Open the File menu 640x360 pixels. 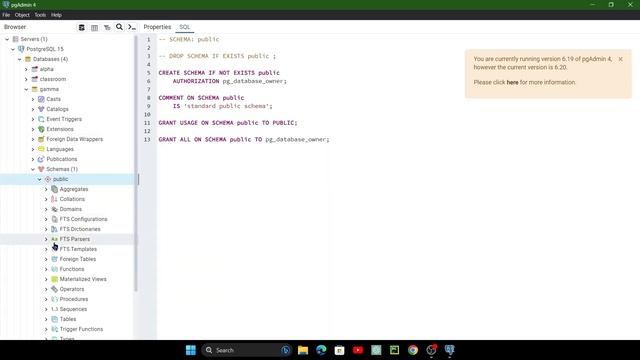[6, 15]
